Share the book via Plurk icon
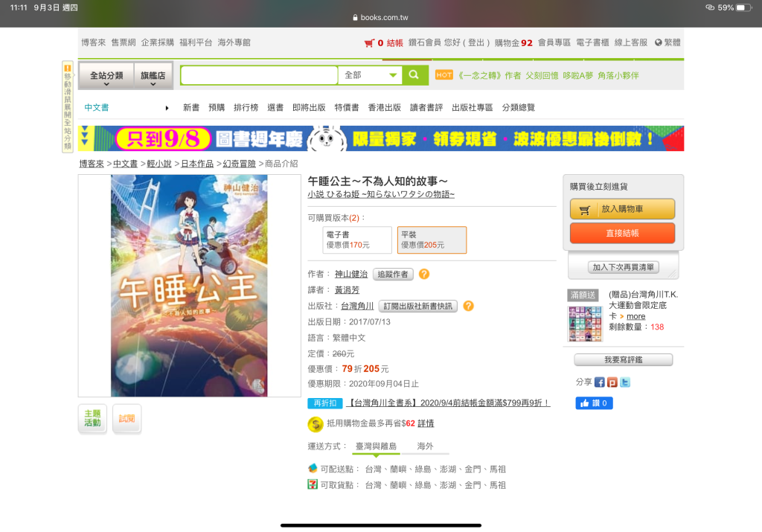Viewport: 762px width, 532px height. [x=612, y=382]
